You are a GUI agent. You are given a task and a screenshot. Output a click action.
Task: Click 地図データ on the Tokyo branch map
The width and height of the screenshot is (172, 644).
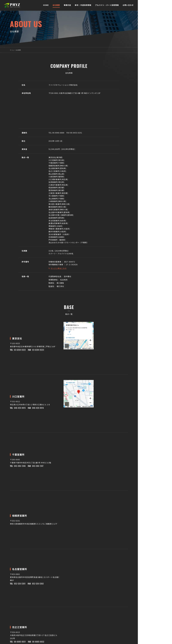tap(72, 349)
